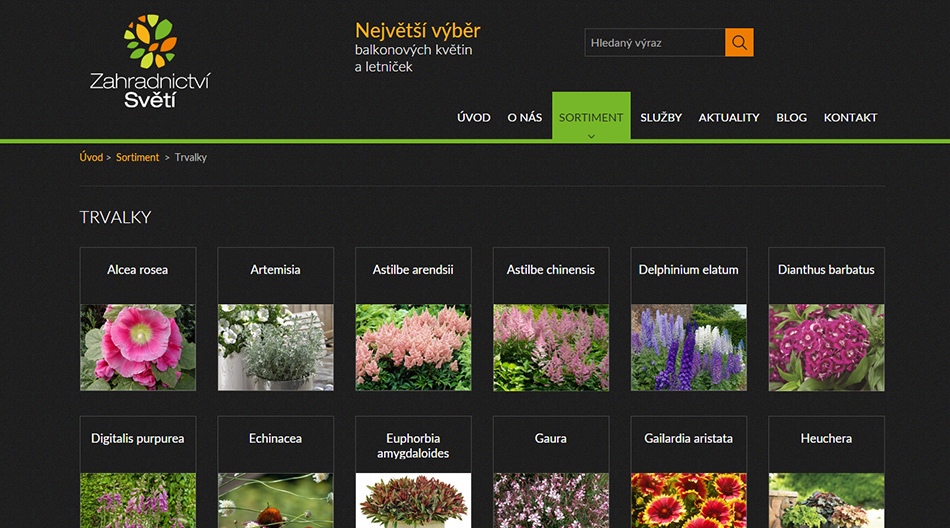Open the Alcea rosea title link
This screenshot has height=528, width=950.
pos(138,270)
